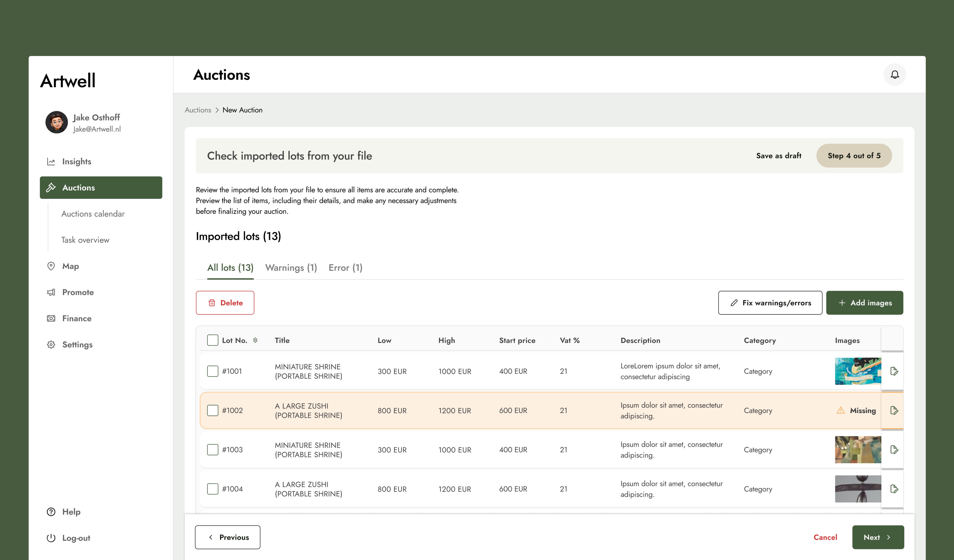The image size is (954, 560).
Task: Click the Help question mark icon
Action: click(51, 512)
